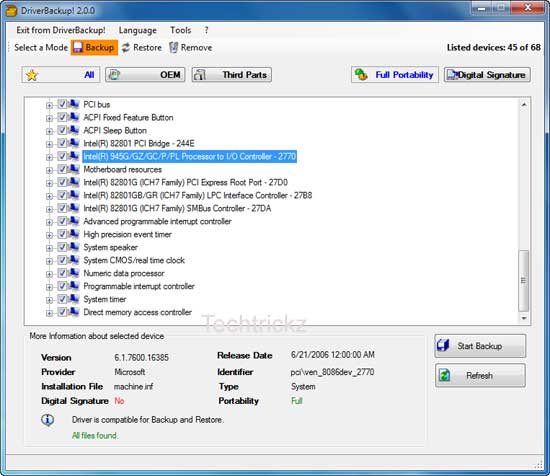Click the OEM filter icon
Screen dimensions: 550x476
click(x=114, y=75)
